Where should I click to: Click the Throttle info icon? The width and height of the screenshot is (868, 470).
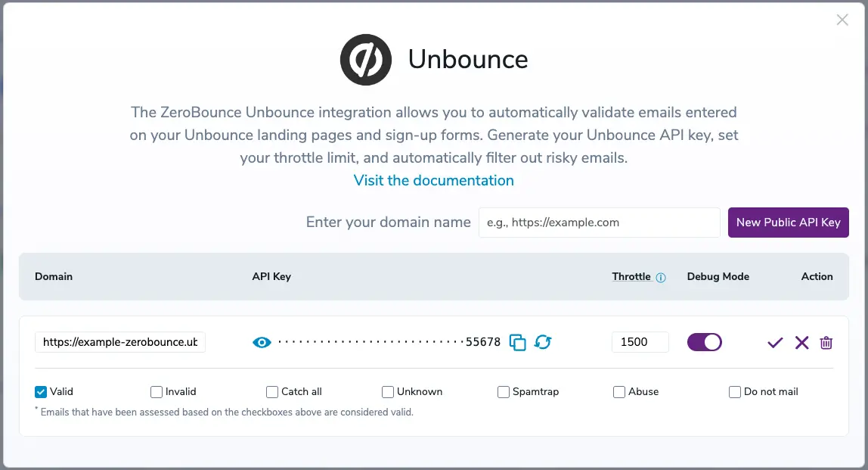pyautogui.click(x=661, y=278)
